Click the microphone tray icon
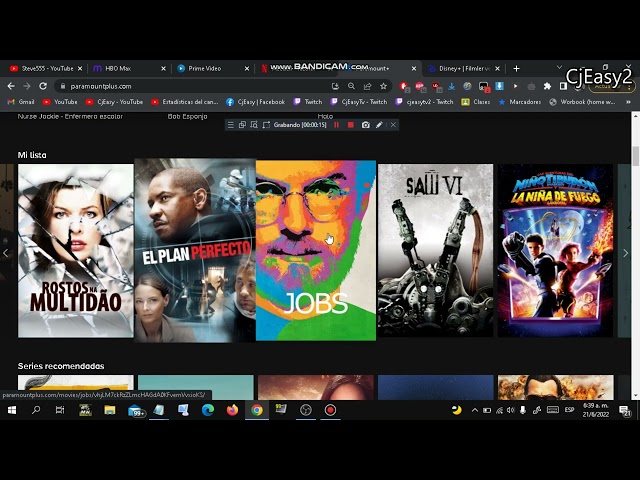The width and height of the screenshot is (640, 480). [522, 410]
